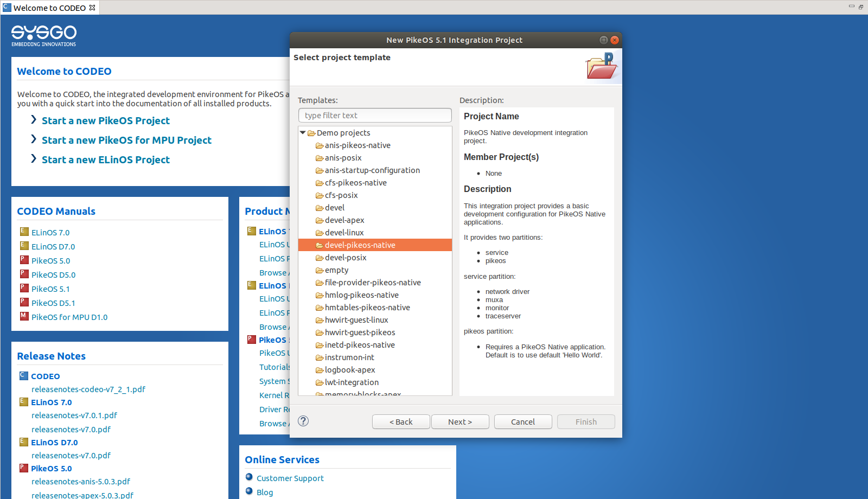This screenshot has height=499, width=868.
Task: Click the CODEO release notes icon
Action: tap(24, 375)
